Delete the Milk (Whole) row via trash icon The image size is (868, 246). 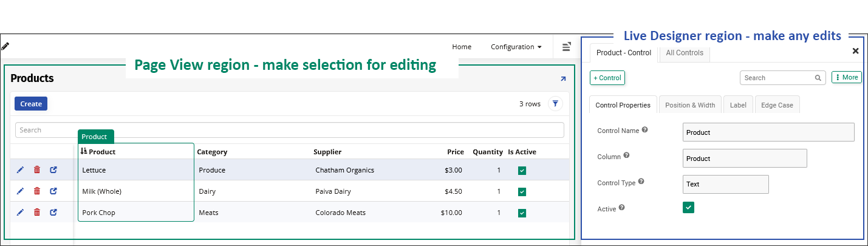pyautogui.click(x=37, y=191)
